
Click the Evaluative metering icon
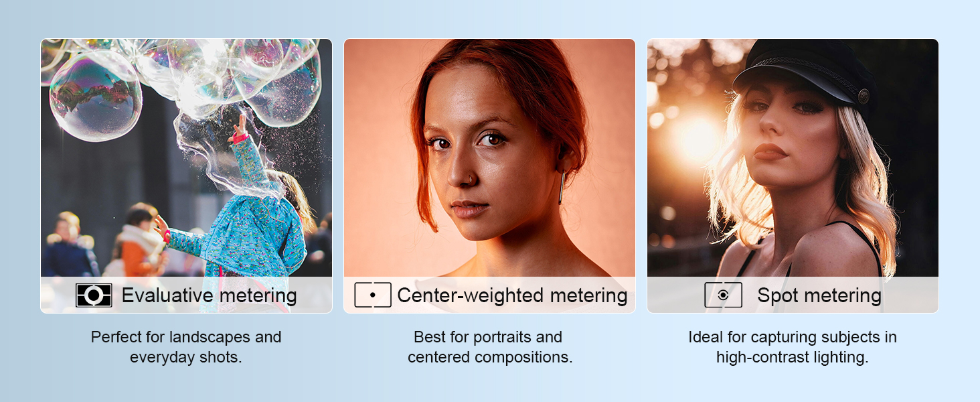click(x=94, y=295)
